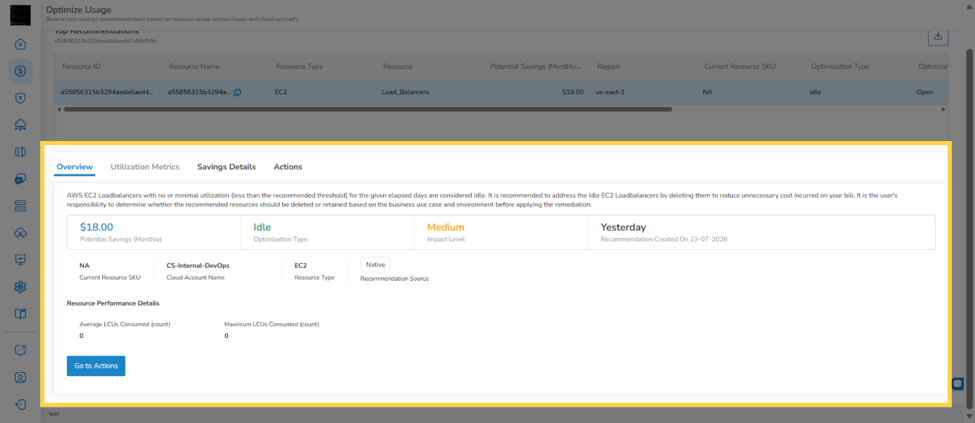Open the chat notifications sidebar icon

(21, 350)
